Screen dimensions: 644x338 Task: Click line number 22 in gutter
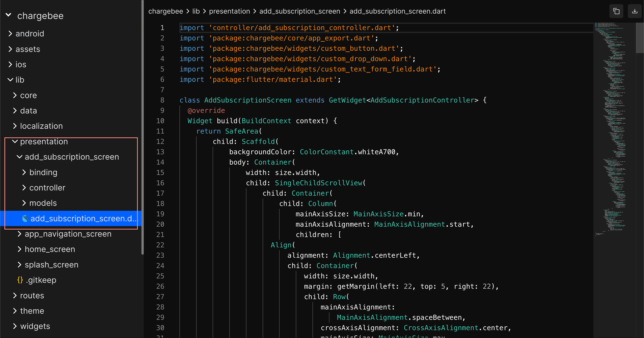160,245
